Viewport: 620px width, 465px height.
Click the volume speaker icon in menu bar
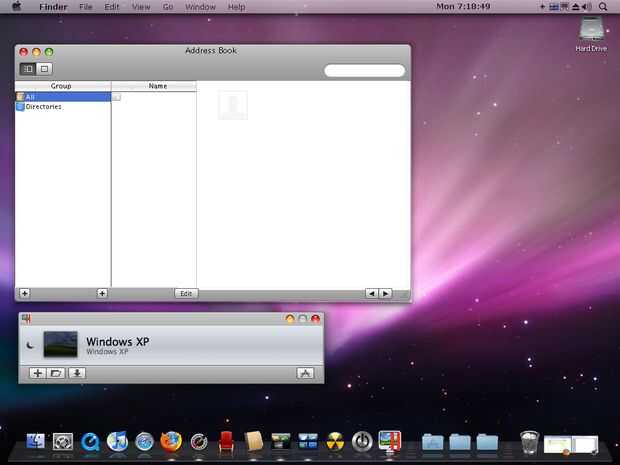click(587, 7)
